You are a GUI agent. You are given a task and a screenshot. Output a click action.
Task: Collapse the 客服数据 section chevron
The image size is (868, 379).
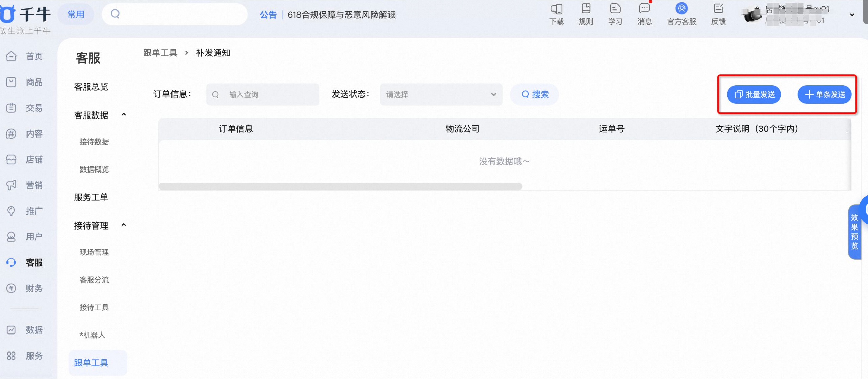coord(124,115)
